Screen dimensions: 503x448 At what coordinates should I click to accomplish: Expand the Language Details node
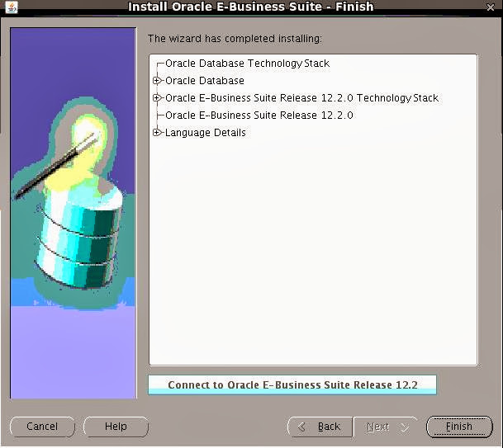(157, 132)
